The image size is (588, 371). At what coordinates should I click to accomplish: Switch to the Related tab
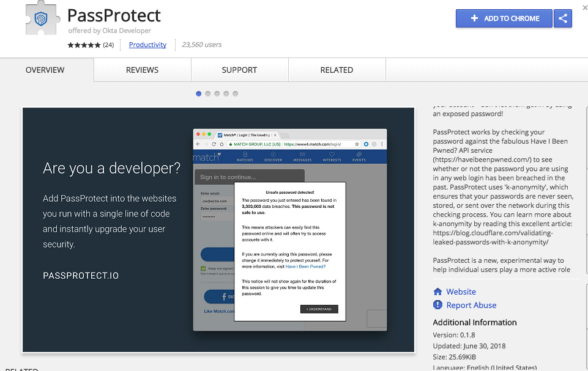pos(337,70)
